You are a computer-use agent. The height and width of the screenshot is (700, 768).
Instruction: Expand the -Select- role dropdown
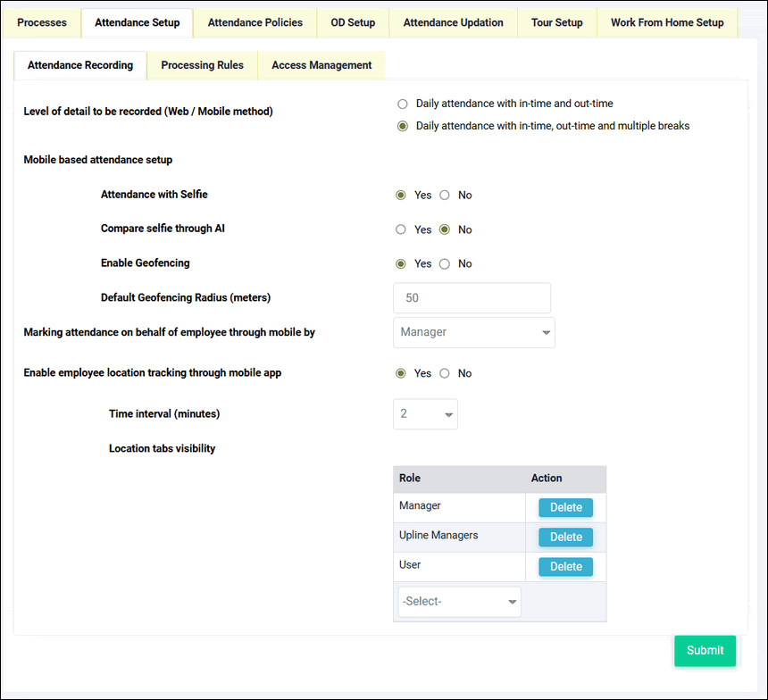click(x=459, y=602)
